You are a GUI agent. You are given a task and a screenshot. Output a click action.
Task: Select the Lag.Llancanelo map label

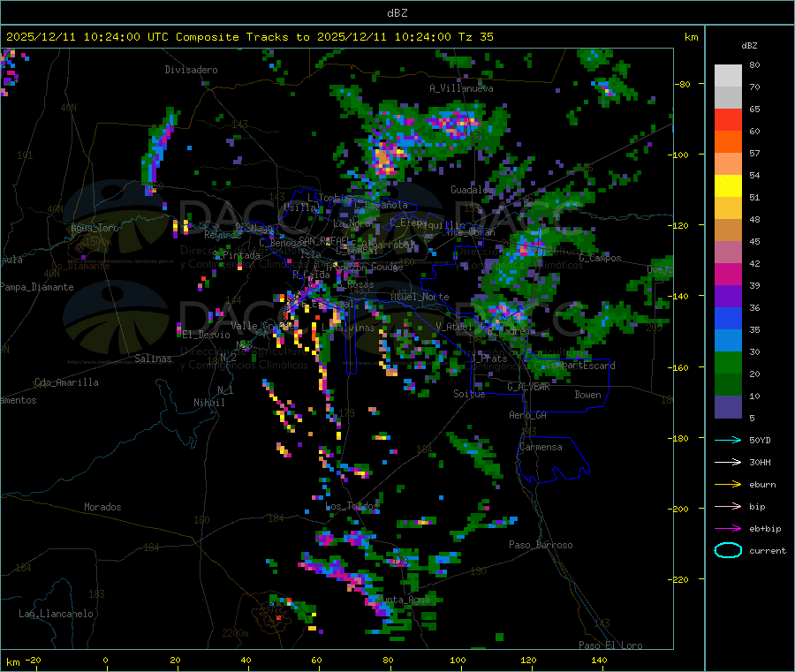56,614
